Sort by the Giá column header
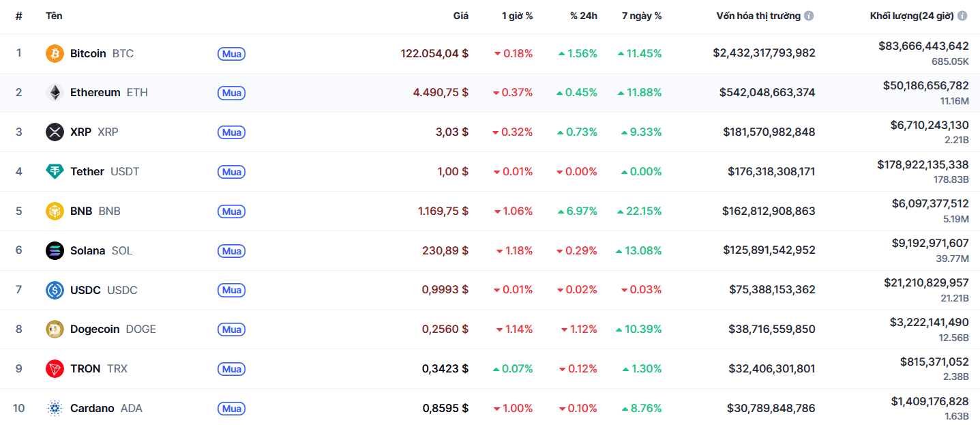 (461, 16)
